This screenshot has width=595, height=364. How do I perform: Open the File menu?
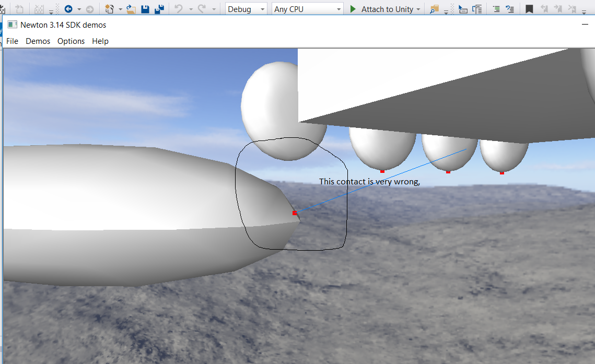click(12, 41)
